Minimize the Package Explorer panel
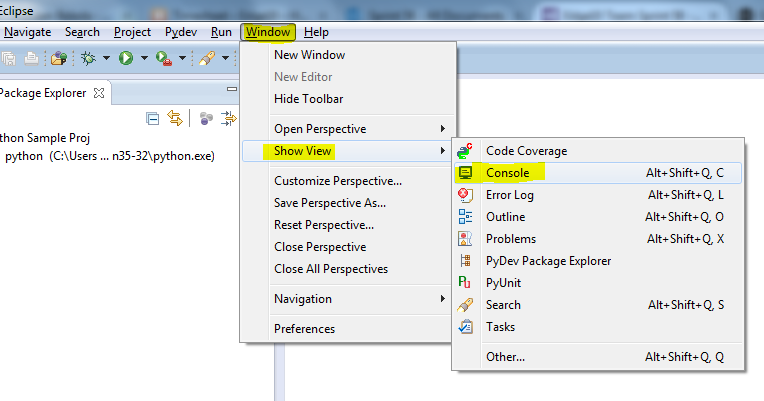The image size is (764, 401). click(232, 89)
